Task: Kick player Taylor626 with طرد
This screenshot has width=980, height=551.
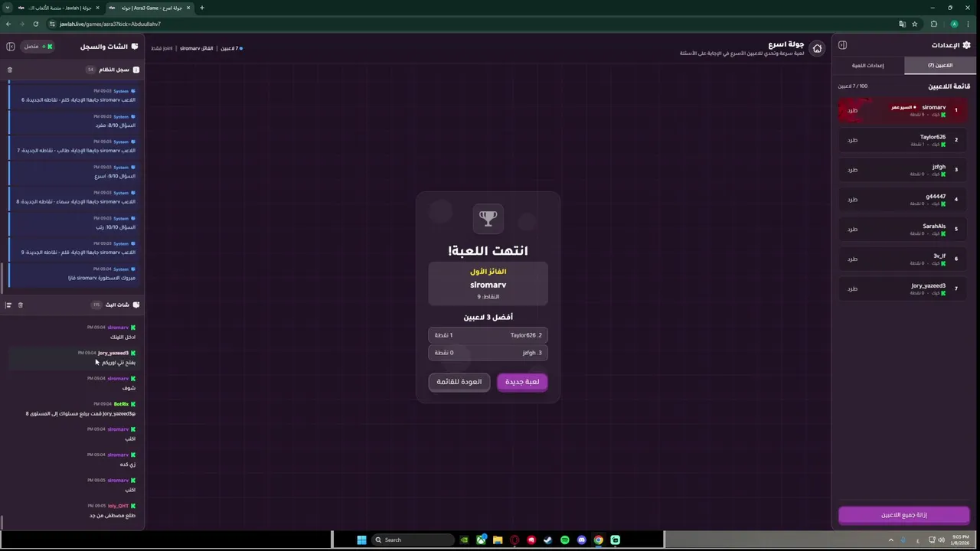Action: [x=852, y=140]
